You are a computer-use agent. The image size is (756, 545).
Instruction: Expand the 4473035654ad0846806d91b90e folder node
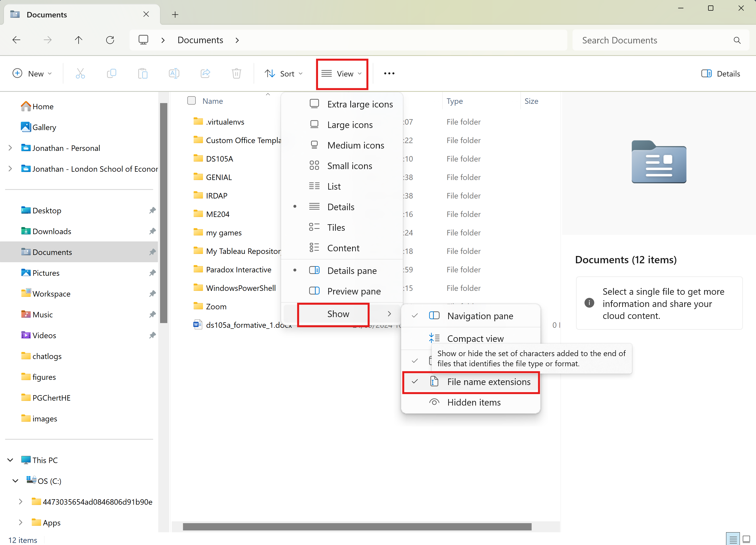click(x=21, y=502)
